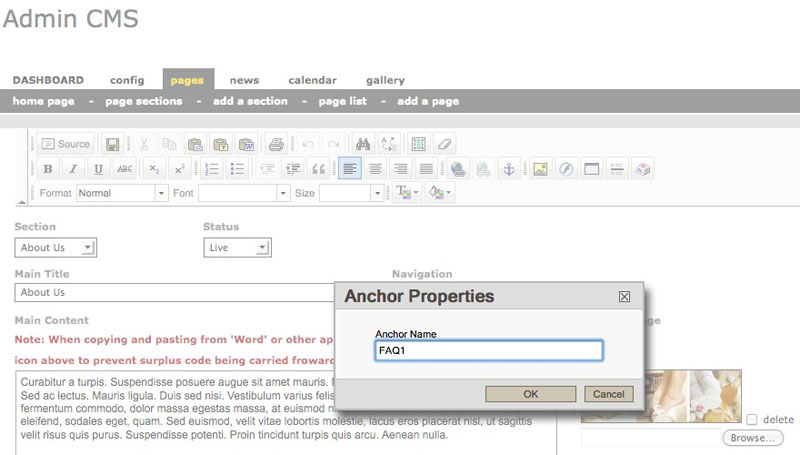Apply italic formatting
This screenshot has height=455, width=800.
pos(73,169)
